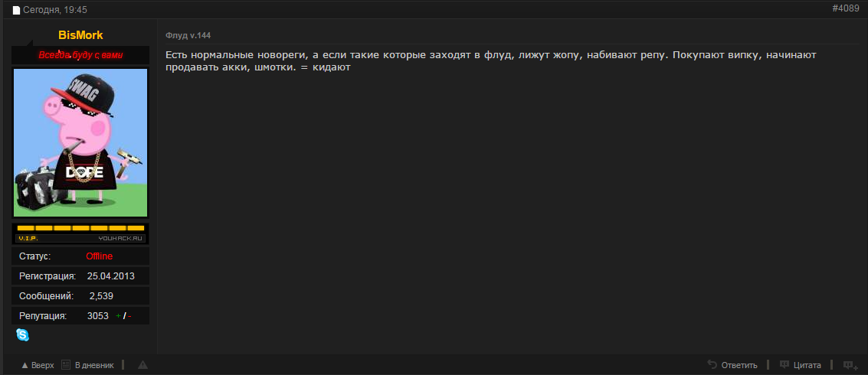Click the post document icon beside the date
Viewport: 868px width, 375px height.
(16, 10)
